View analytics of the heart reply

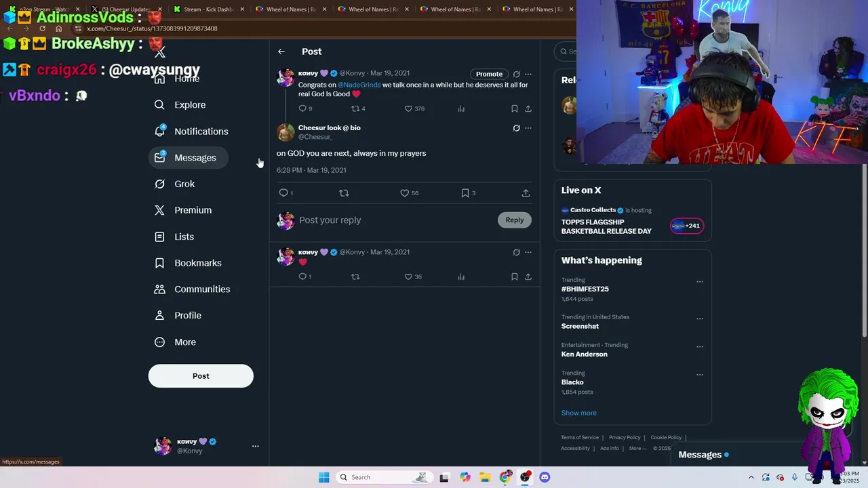(461, 277)
